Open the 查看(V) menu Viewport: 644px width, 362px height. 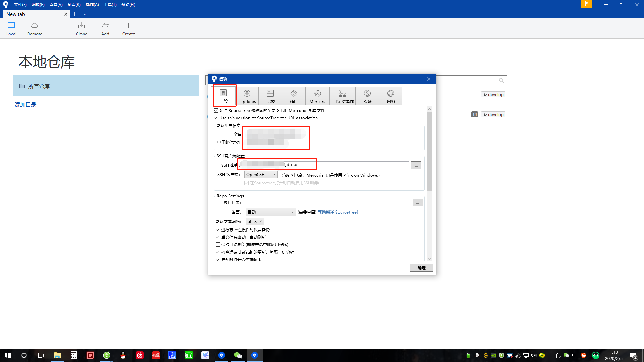point(56,5)
